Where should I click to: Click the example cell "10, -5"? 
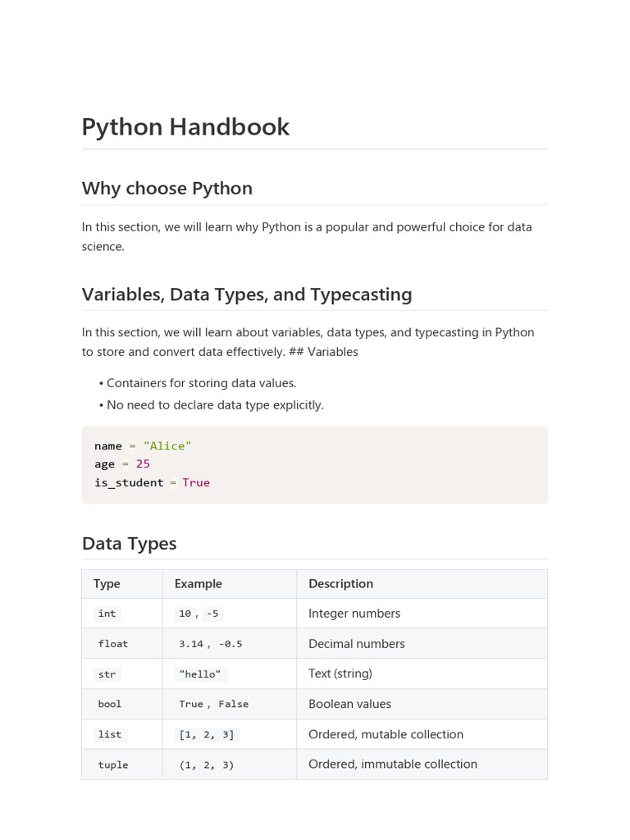(x=230, y=614)
